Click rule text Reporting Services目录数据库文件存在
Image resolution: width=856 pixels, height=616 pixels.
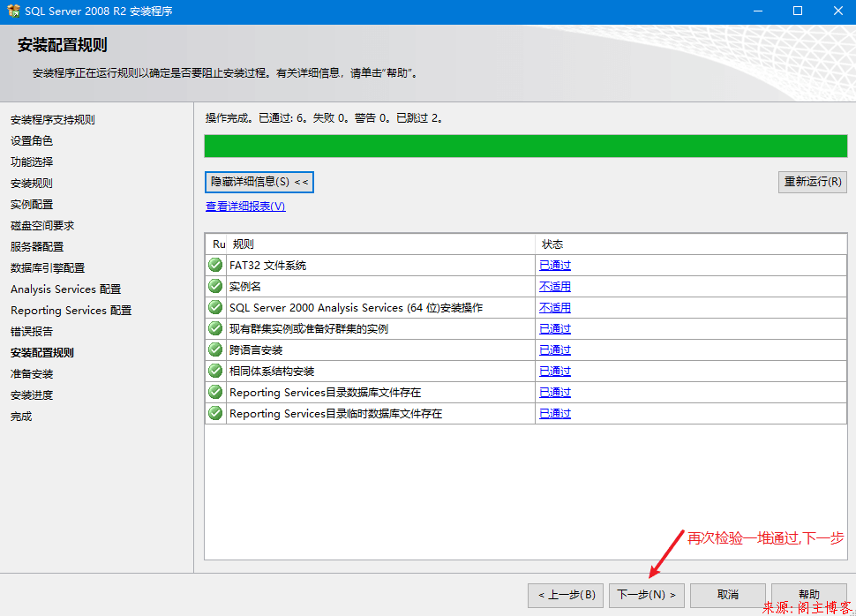tap(326, 393)
